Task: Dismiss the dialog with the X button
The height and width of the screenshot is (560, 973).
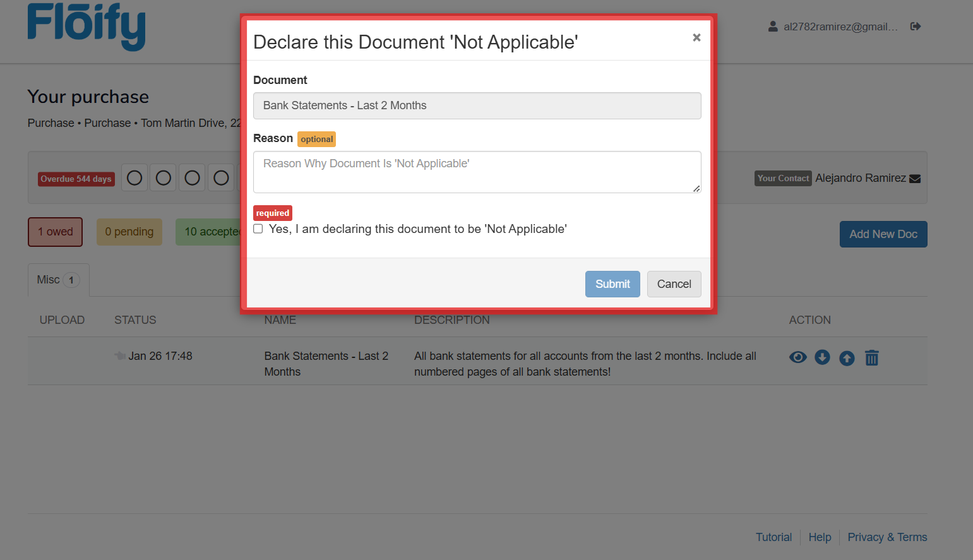Action: tap(696, 37)
